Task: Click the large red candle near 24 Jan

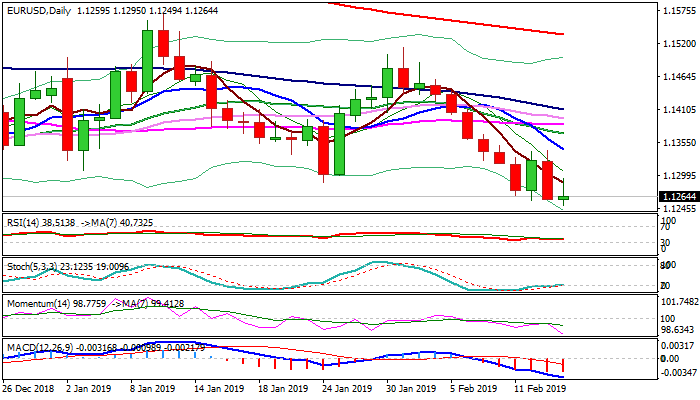Action: [323, 146]
